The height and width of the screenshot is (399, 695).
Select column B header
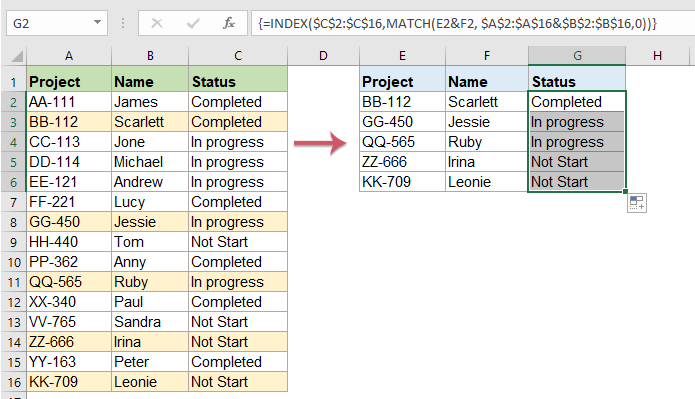point(150,56)
